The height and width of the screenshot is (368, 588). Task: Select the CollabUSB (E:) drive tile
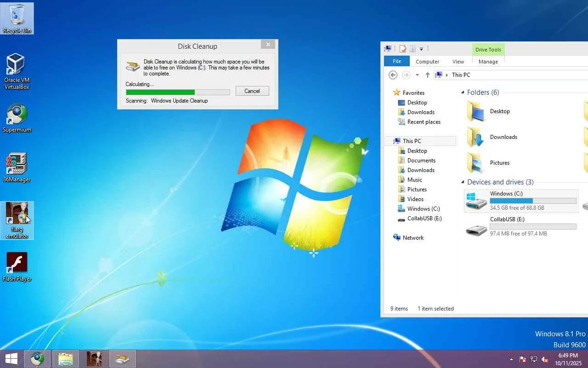(x=521, y=226)
